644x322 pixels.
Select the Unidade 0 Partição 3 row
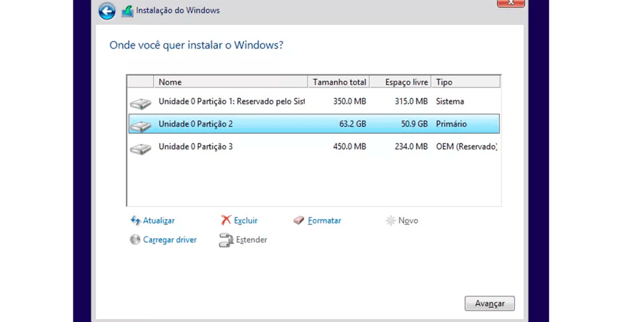pyautogui.click(x=314, y=146)
